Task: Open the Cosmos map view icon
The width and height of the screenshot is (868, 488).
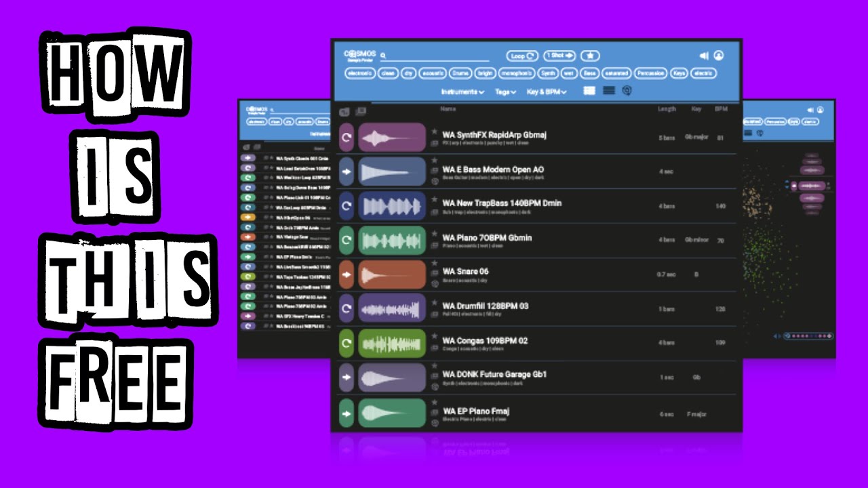Action: click(x=627, y=91)
